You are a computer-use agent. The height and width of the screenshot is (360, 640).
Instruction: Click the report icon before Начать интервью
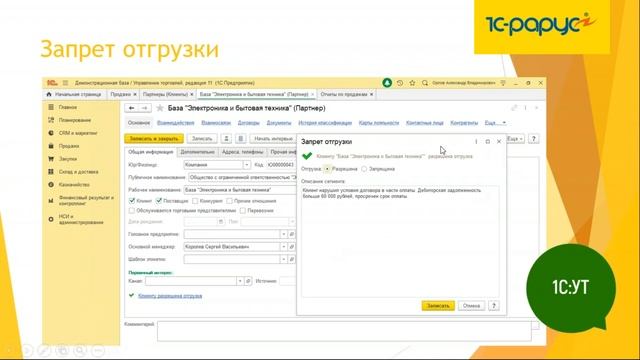[241, 139]
